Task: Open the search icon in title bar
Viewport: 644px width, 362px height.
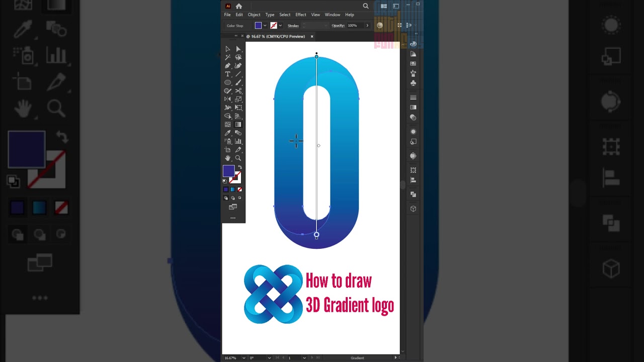Action: (366, 6)
